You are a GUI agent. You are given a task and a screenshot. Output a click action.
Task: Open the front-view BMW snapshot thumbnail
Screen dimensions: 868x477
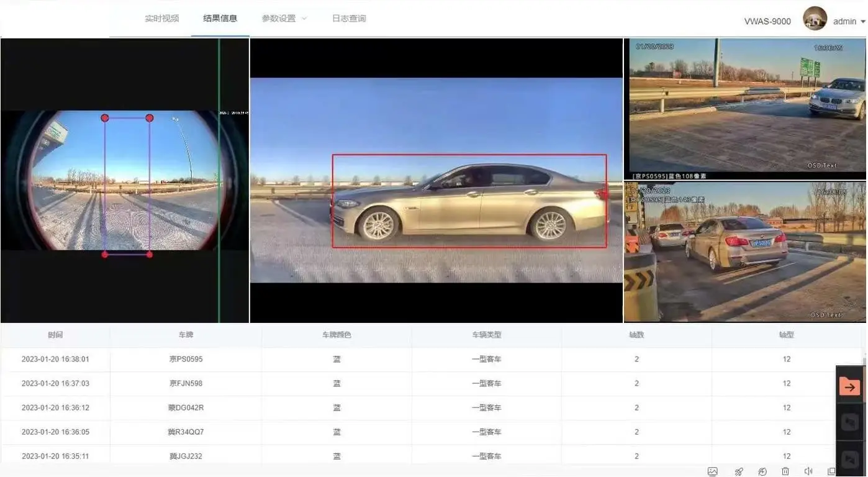(744, 109)
